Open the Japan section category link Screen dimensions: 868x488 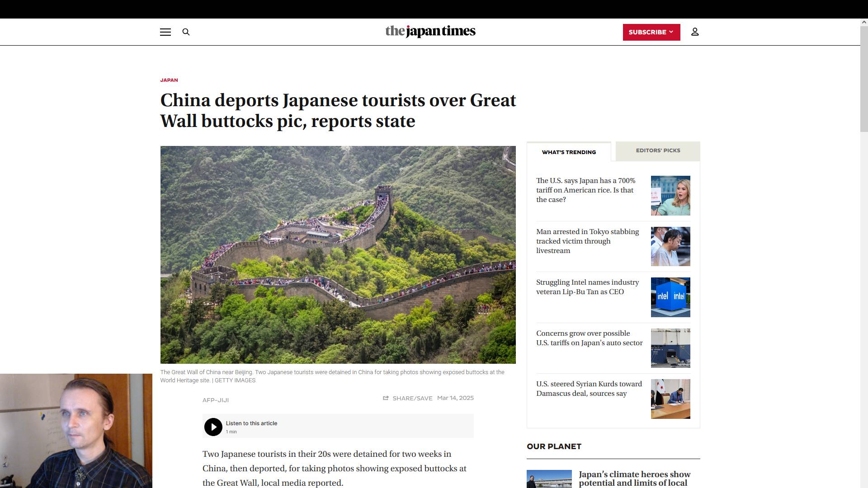169,80
